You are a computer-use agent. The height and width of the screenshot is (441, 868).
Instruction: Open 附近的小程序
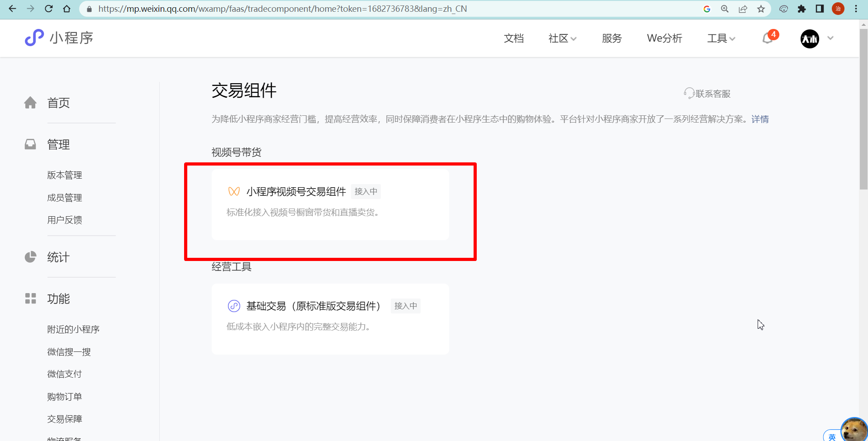[73, 329]
